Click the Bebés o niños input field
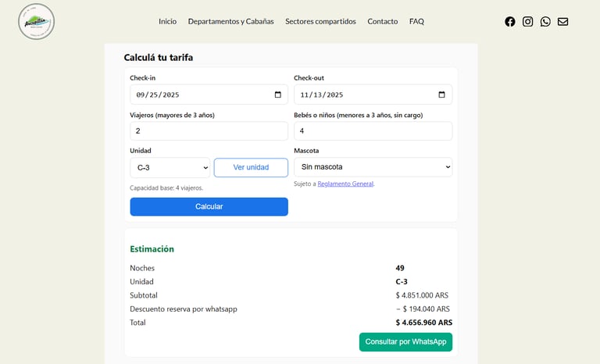Image resolution: width=600 pixels, height=364 pixels. click(x=373, y=131)
